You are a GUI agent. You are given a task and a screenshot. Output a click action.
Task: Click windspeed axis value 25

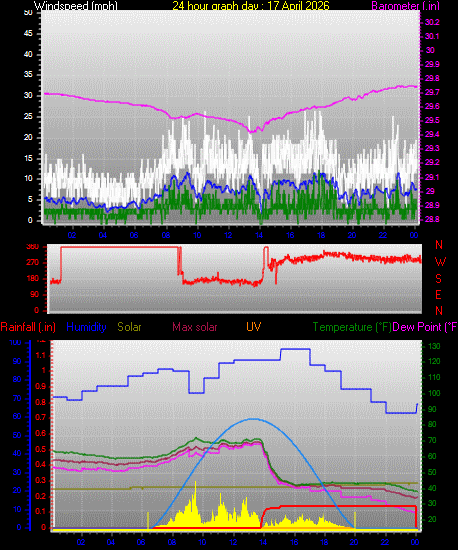tap(28, 116)
